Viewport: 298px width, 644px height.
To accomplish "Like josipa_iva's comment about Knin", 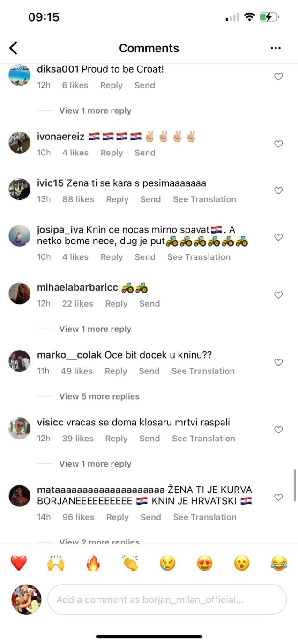I will tap(278, 237).
